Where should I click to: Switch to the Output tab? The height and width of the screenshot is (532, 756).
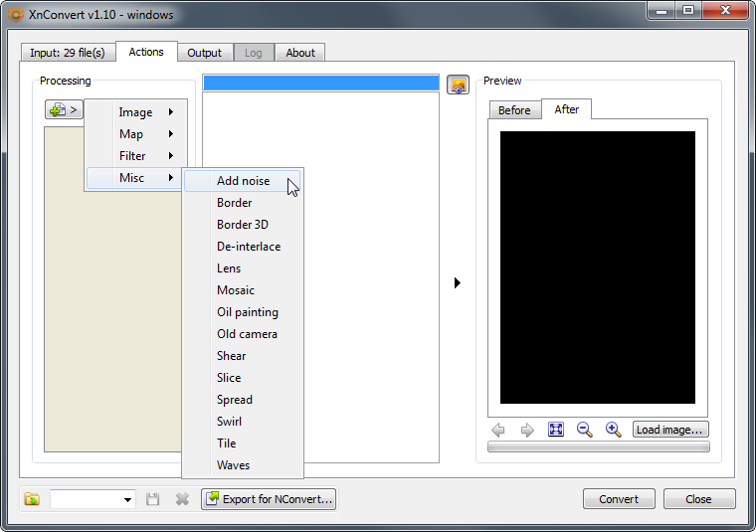[205, 53]
